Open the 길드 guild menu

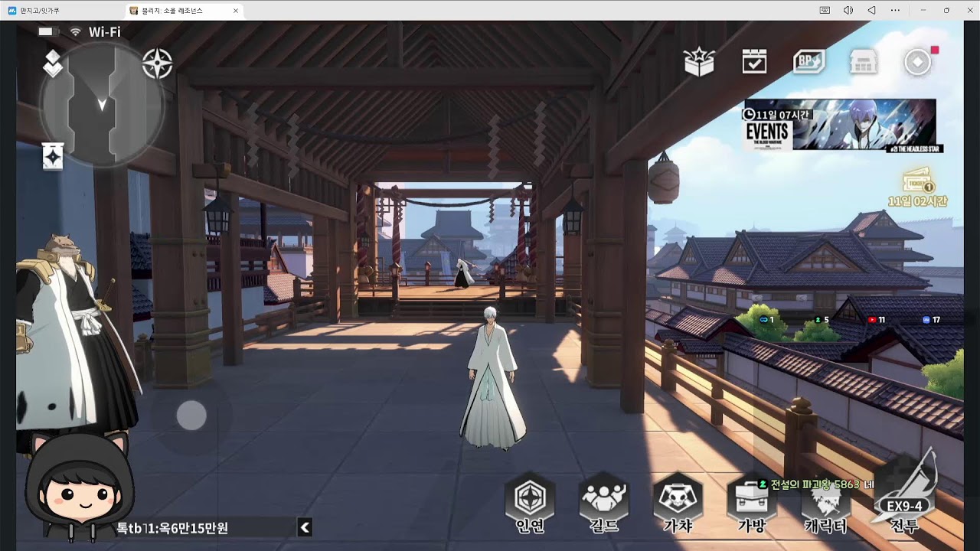point(604,504)
